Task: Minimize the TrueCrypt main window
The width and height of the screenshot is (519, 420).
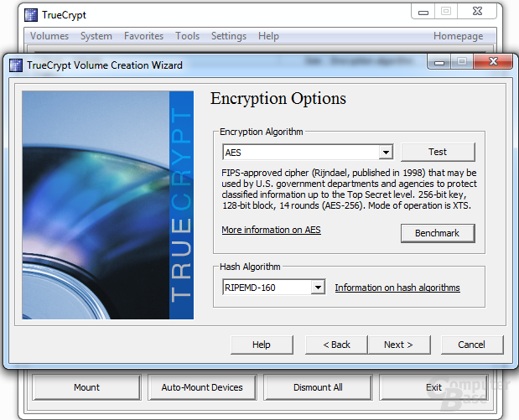Action: click(423, 12)
